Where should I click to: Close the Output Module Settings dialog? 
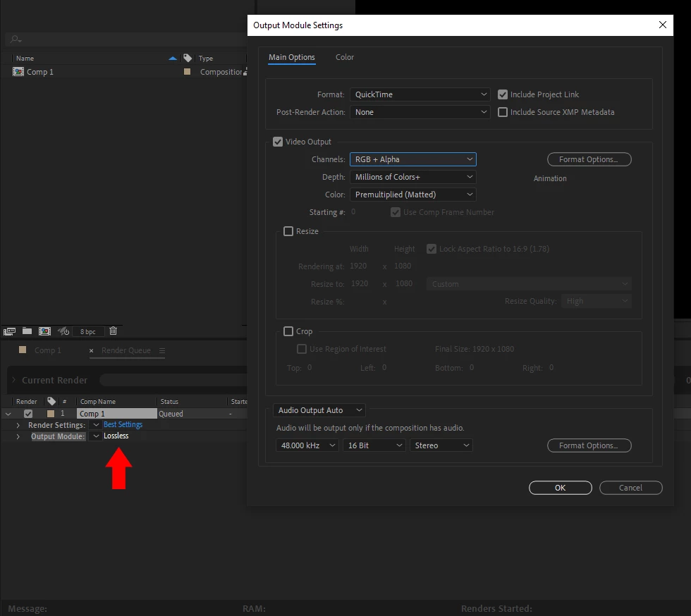tap(662, 25)
